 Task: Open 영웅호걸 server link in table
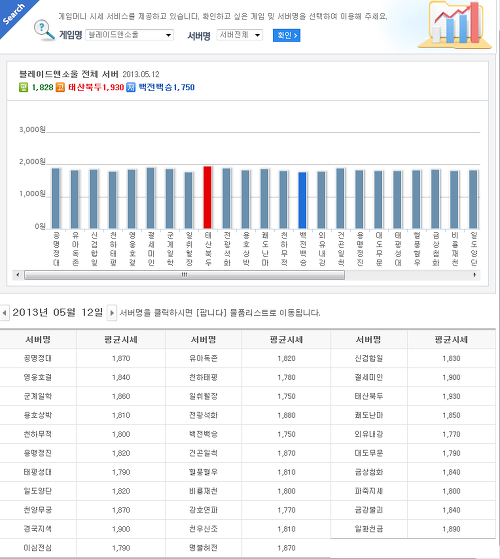click(x=38, y=377)
